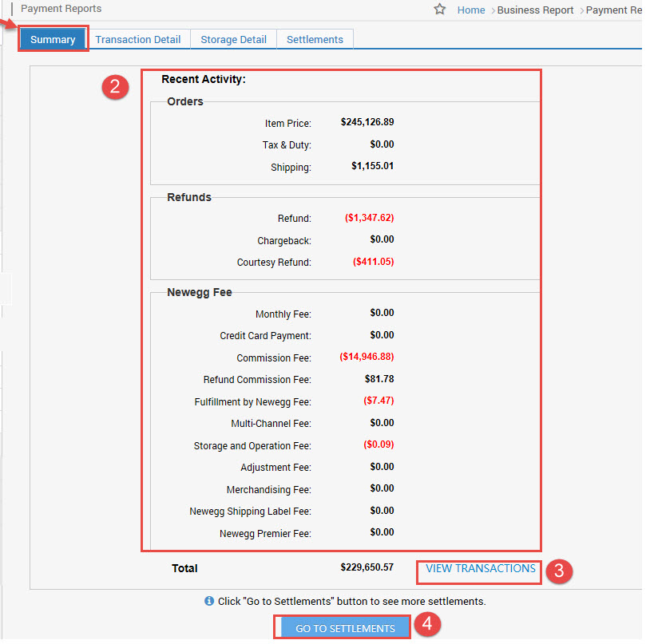Switch to the Settlements tab
Screen dimensions: 650x644
coord(315,38)
